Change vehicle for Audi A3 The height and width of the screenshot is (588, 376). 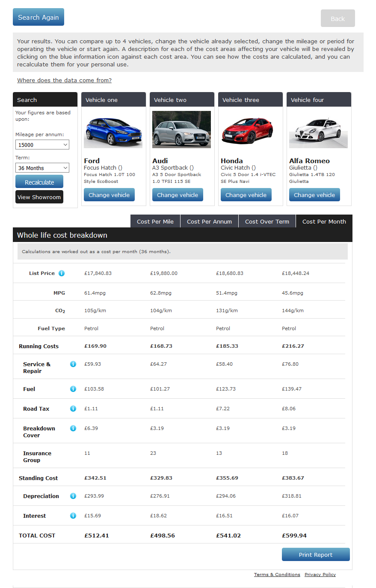pyautogui.click(x=178, y=195)
